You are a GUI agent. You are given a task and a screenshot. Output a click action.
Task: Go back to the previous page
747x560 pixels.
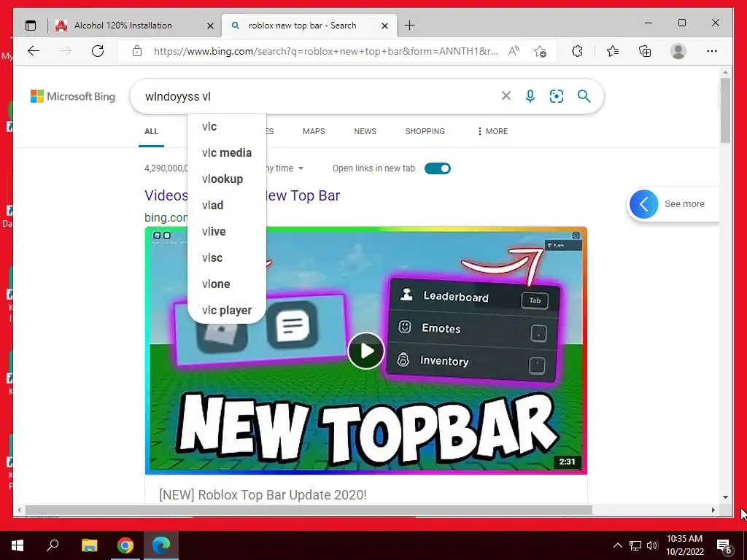34,51
